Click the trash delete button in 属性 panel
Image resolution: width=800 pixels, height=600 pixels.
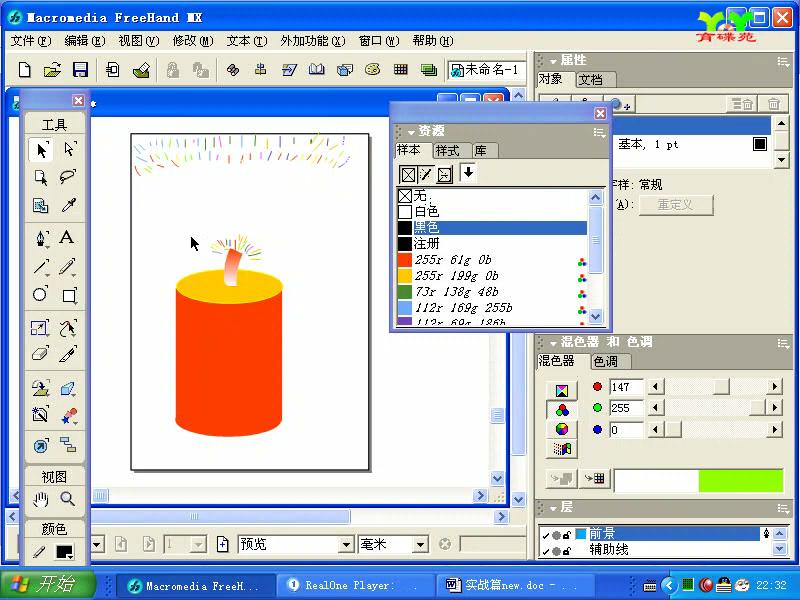point(773,104)
